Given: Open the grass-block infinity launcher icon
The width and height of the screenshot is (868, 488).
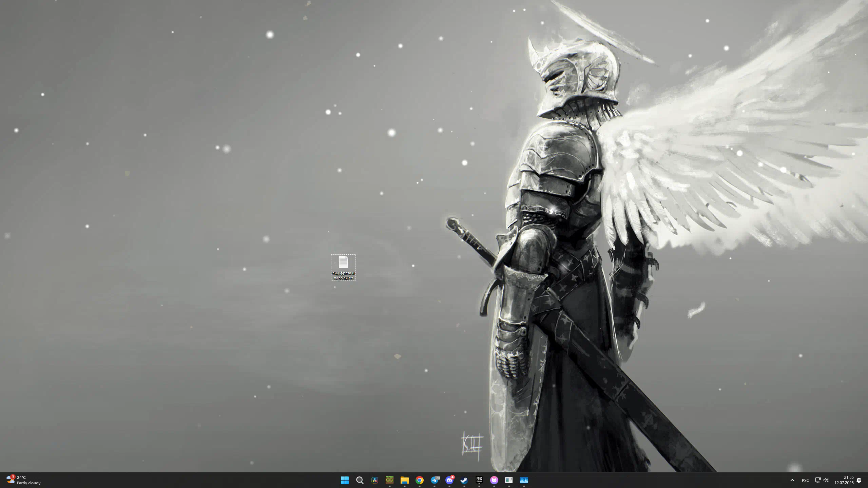Looking at the screenshot, I should pos(389,480).
